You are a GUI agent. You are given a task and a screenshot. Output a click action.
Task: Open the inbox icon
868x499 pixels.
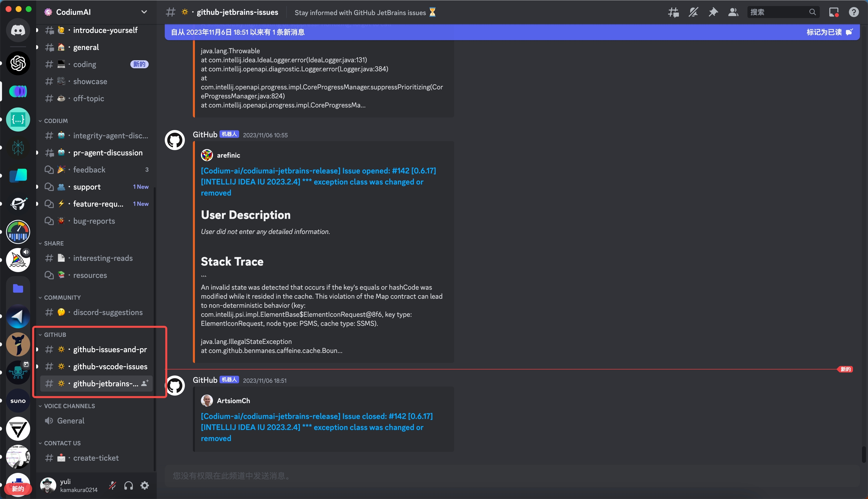tap(834, 12)
